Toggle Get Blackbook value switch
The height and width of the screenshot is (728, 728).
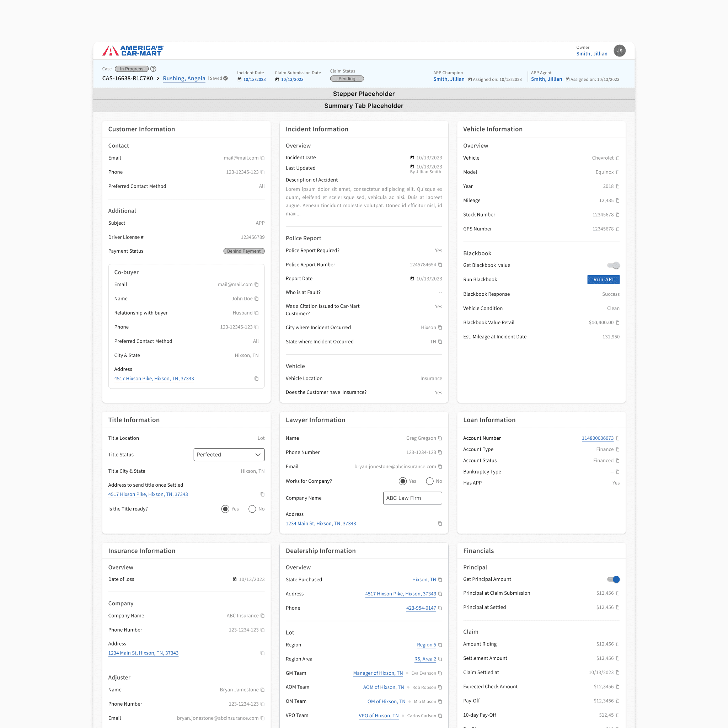pos(613,266)
